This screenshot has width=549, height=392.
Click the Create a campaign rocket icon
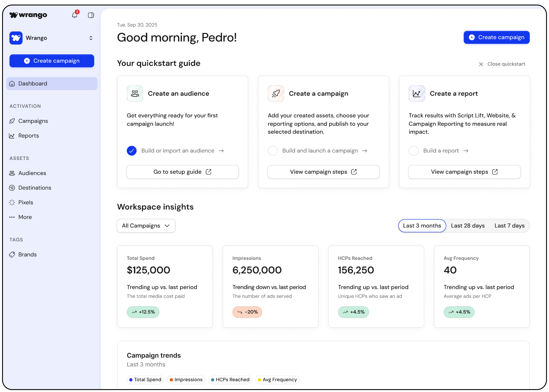pyautogui.click(x=276, y=93)
